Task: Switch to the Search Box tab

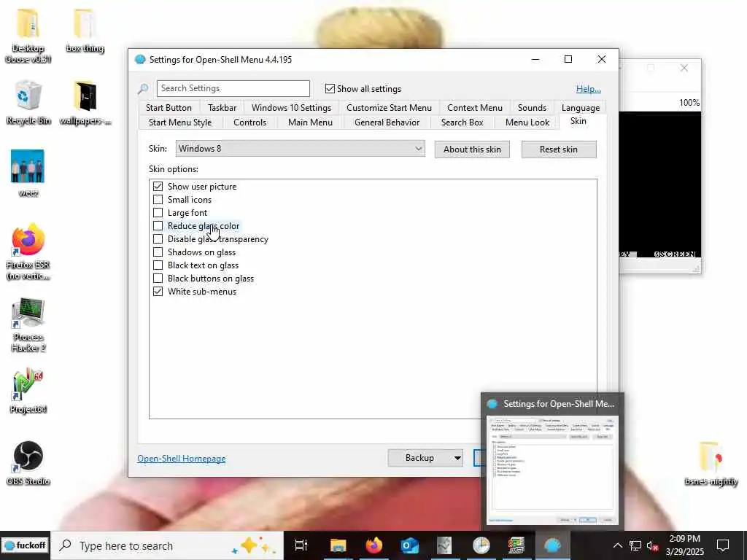Action: [x=462, y=122]
